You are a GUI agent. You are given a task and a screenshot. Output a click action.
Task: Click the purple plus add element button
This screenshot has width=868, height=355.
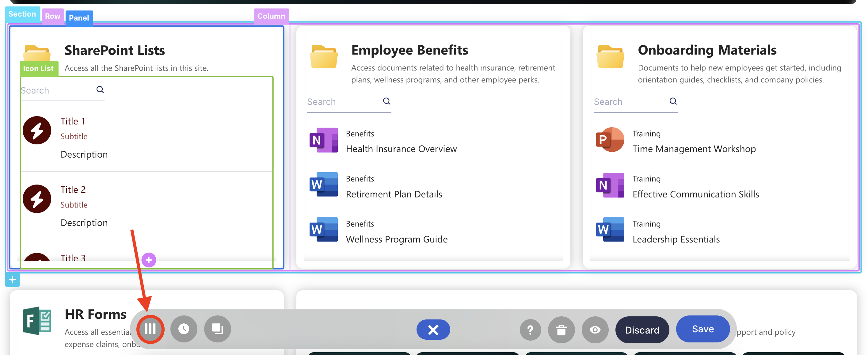[149, 260]
